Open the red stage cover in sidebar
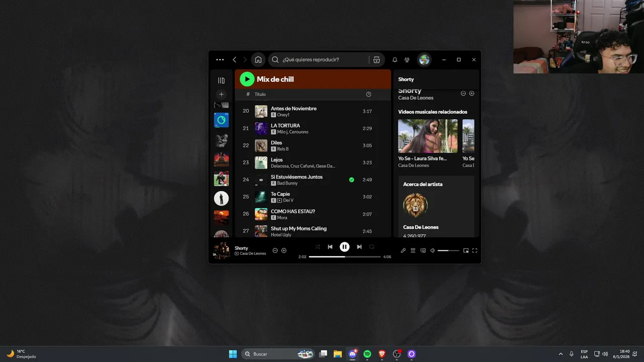Viewport: 644px width, 362px height. pyautogui.click(x=221, y=159)
